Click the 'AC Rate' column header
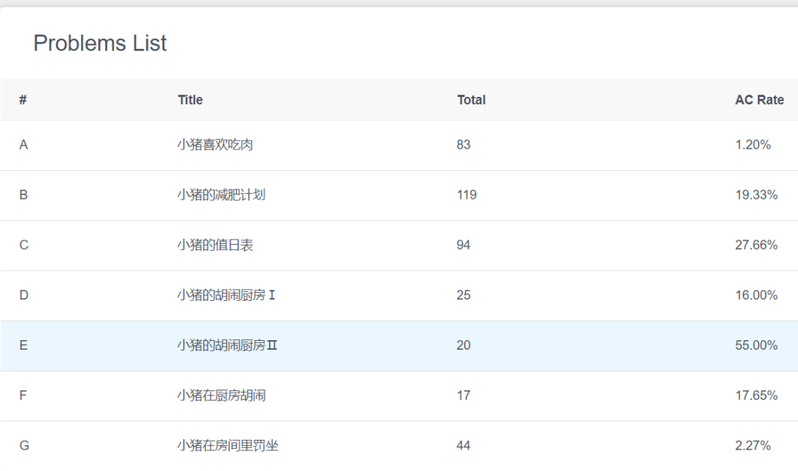 tap(759, 100)
